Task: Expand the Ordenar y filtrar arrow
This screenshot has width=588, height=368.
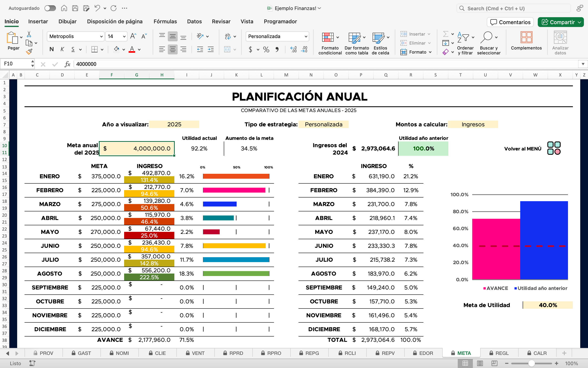Action: click(473, 37)
